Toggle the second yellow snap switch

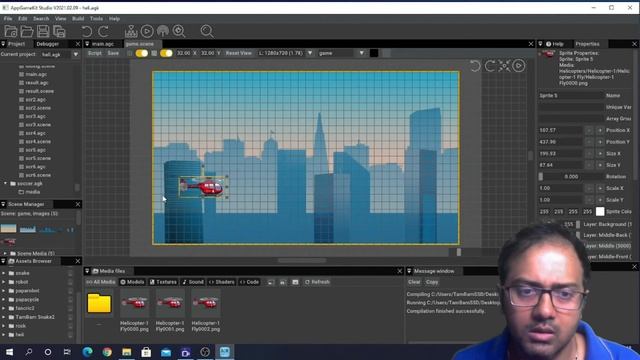click(166, 53)
